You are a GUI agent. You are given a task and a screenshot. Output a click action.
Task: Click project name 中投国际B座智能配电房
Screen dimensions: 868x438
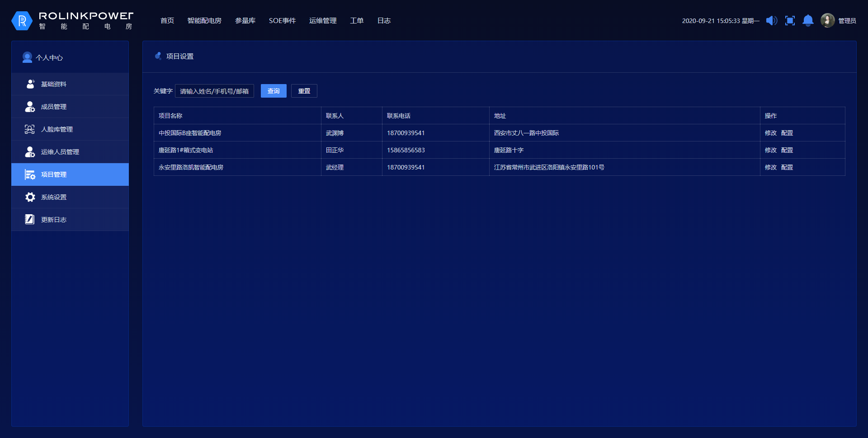coord(190,133)
